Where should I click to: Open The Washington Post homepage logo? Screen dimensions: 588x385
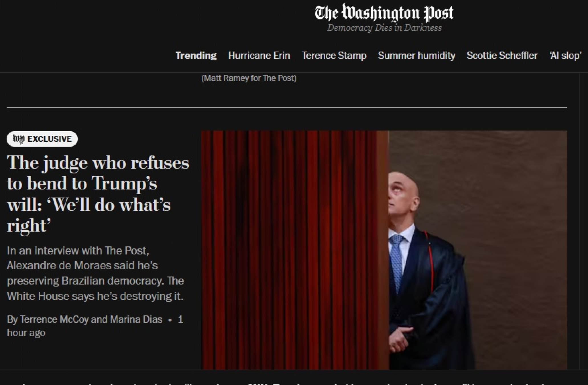pos(384,13)
